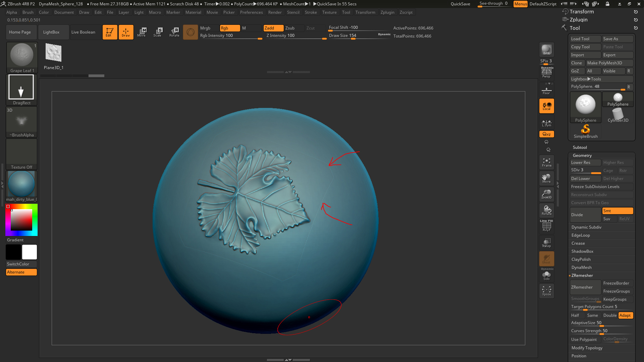Toggle the Ghost transparency icon

coord(546,259)
